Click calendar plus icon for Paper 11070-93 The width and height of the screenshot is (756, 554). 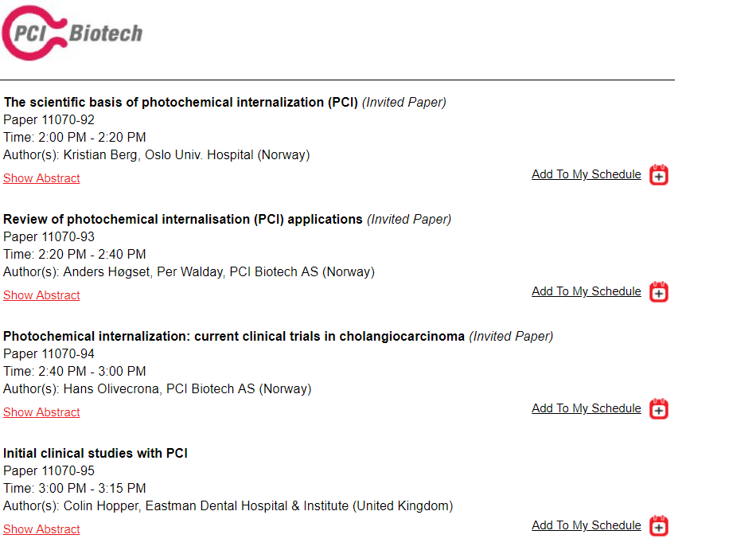point(659,291)
